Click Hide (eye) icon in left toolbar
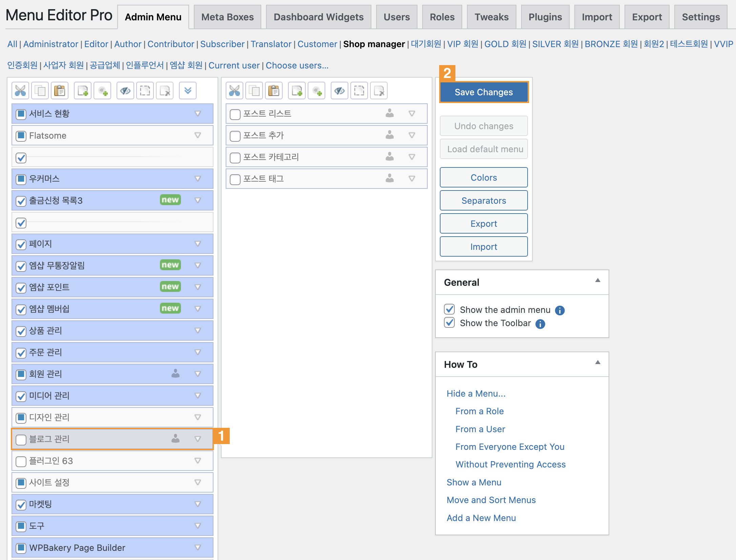The height and width of the screenshot is (560, 736). click(125, 91)
